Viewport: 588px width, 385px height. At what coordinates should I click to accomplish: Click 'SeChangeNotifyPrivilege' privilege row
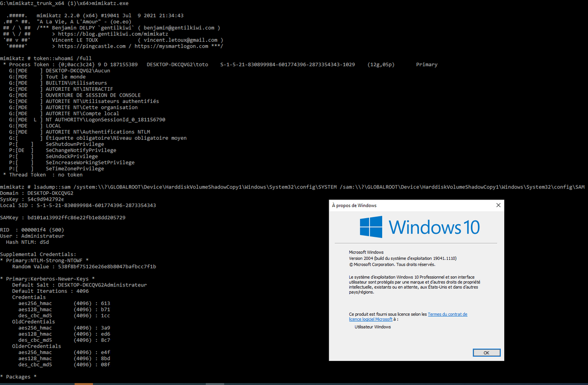point(63,151)
